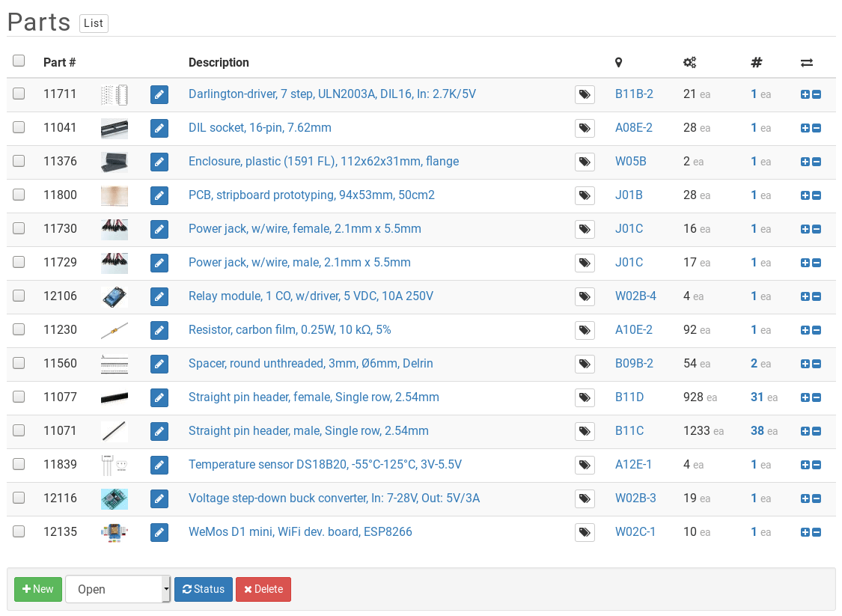This screenshot has height=616, width=842.
Task: Click thumbnail image of part 12106
Action: [x=115, y=296]
